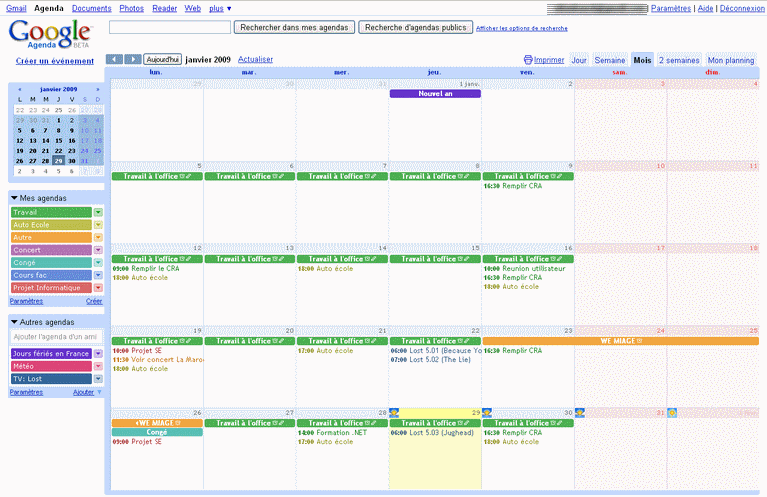The height and width of the screenshot is (497, 767).
Task: Go to Gmail in top navigation
Action: pos(16,8)
